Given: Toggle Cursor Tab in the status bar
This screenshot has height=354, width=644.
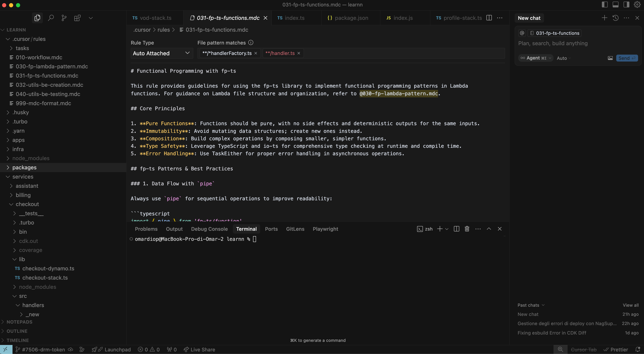Looking at the screenshot, I should coord(584,349).
